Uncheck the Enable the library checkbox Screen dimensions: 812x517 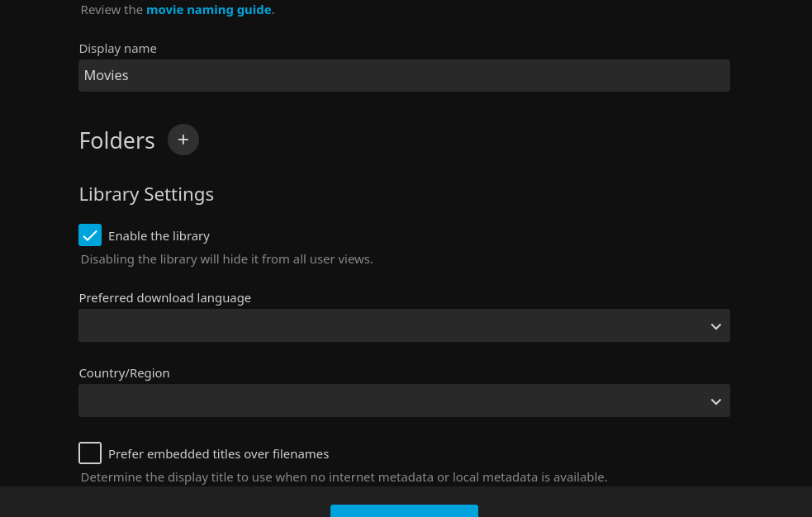point(90,235)
